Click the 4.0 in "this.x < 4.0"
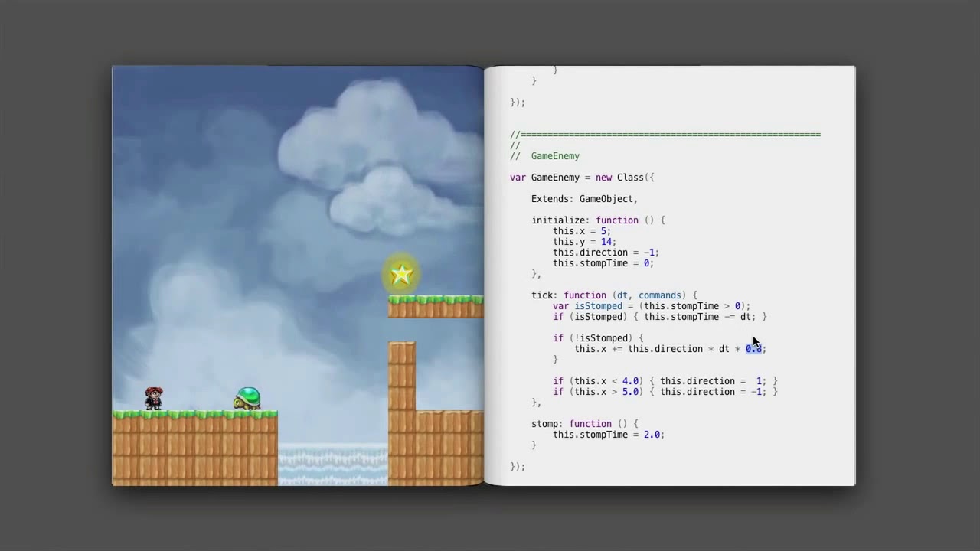The image size is (980, 551). pos(630,381)
